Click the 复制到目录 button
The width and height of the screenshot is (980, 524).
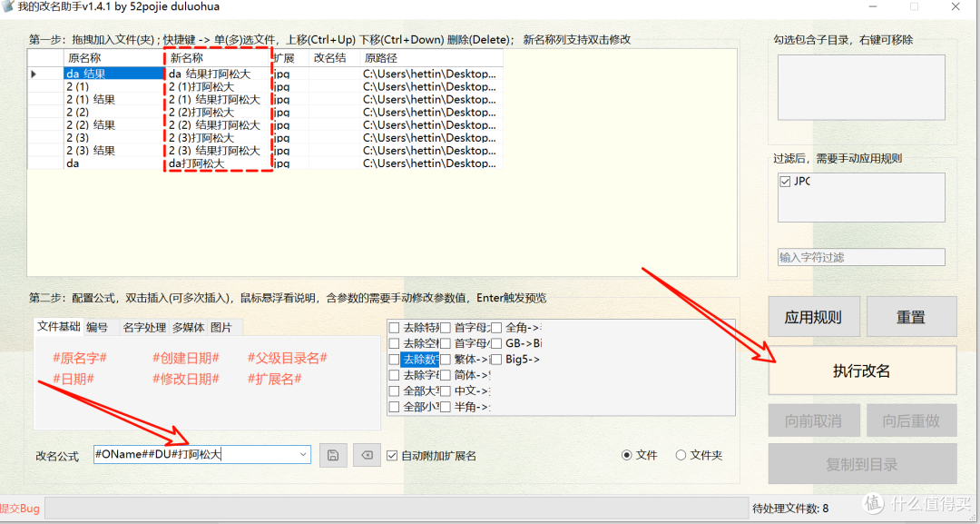click(862, 464)
